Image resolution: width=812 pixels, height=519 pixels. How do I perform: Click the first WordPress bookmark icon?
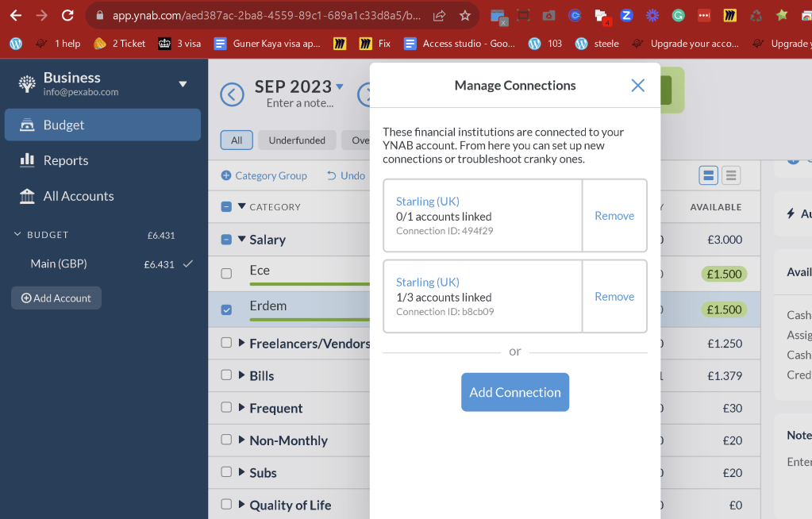point(16,44)
